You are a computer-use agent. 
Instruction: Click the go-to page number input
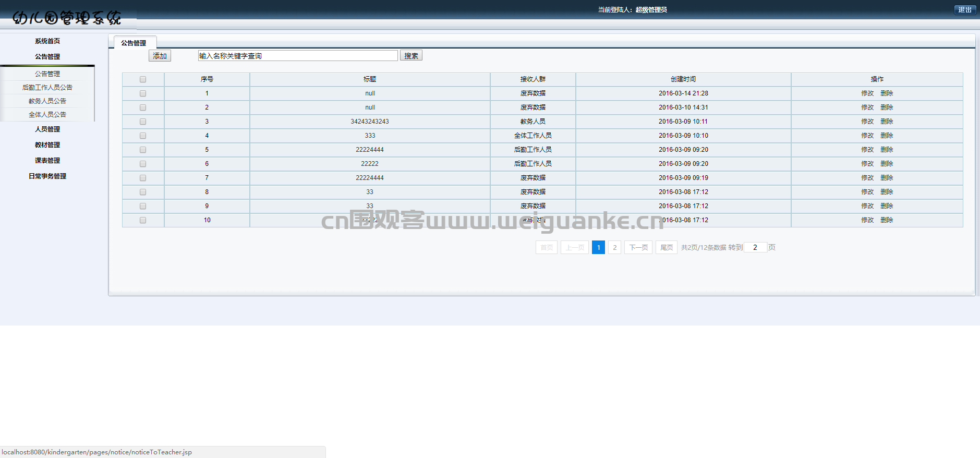[755, 247]
